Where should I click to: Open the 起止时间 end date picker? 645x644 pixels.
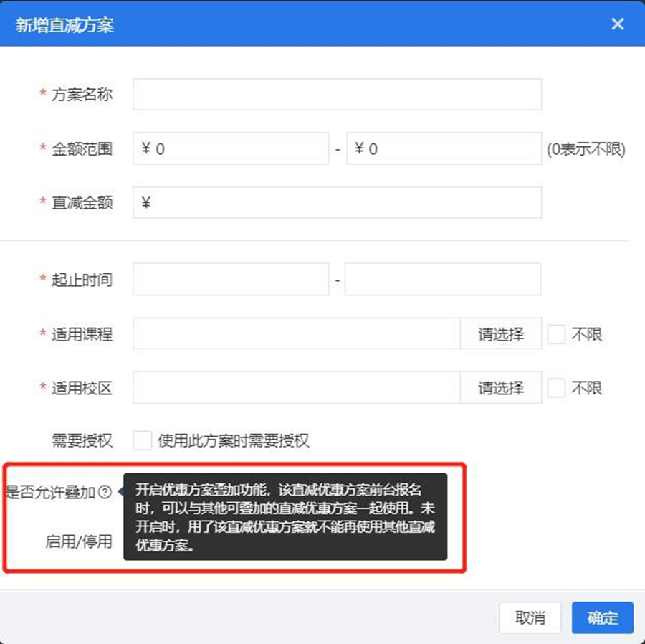point(442,280)
